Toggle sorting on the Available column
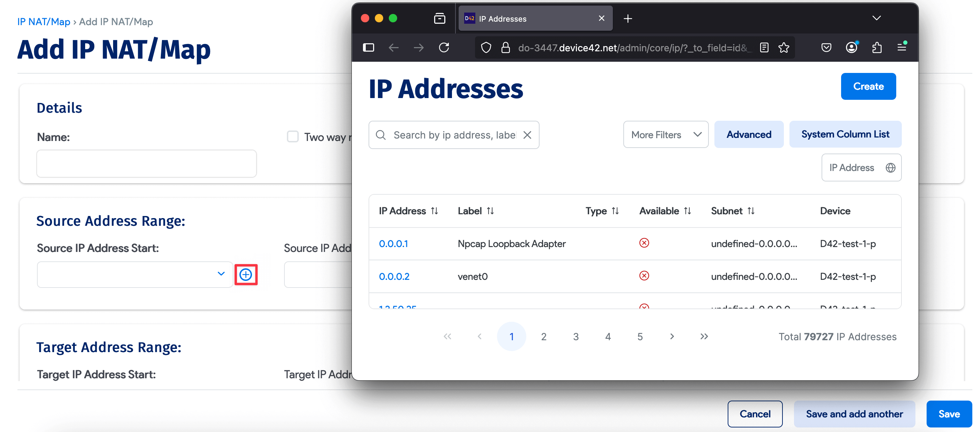 tap(688, 211)
